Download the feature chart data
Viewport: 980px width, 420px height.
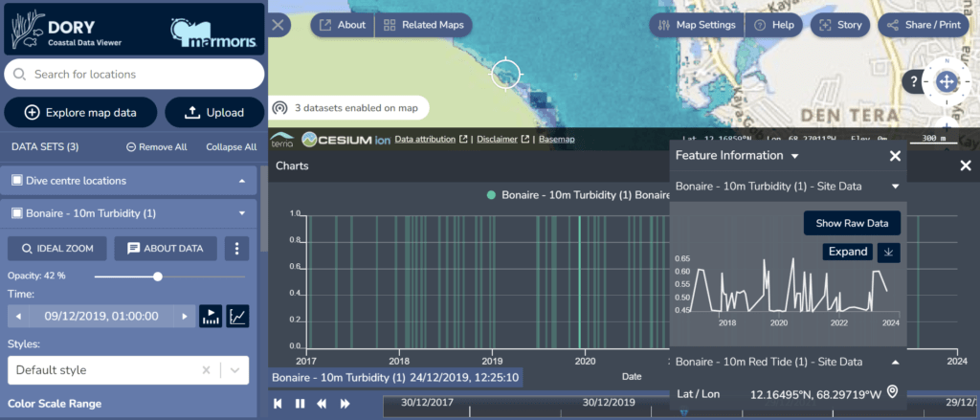889,253
